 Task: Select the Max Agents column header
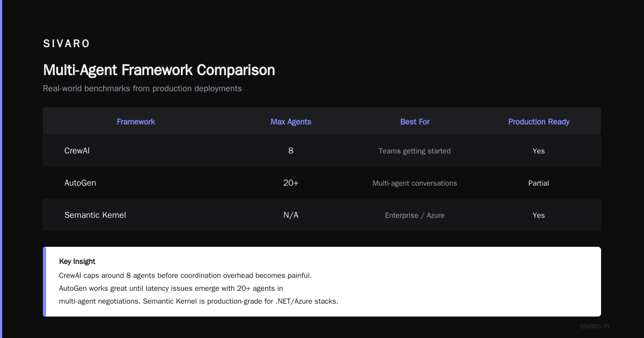(x=291, y=122)
